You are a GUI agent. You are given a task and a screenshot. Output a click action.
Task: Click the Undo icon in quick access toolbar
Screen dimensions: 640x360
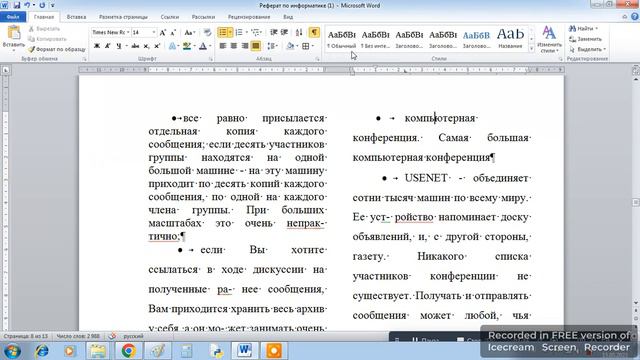27,5
